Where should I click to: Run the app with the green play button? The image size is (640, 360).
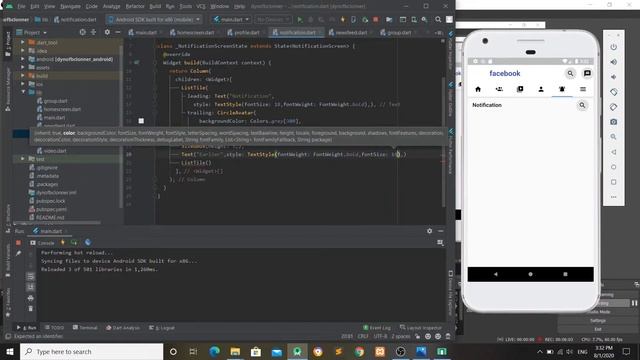[300, 20]
